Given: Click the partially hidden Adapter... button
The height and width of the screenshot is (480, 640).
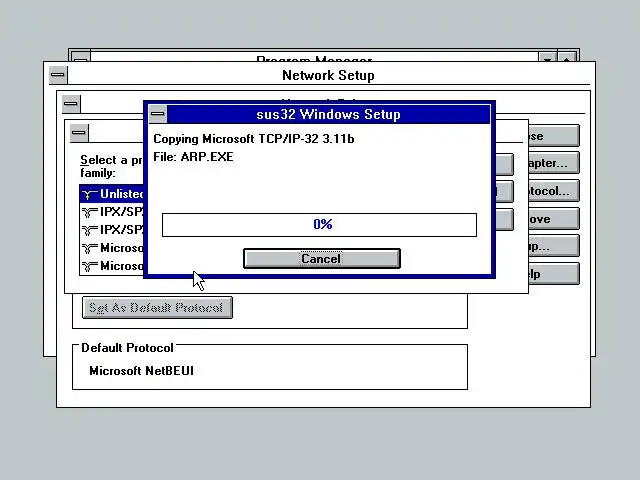Looking at the screenshot, I should [x=554, y=163].
